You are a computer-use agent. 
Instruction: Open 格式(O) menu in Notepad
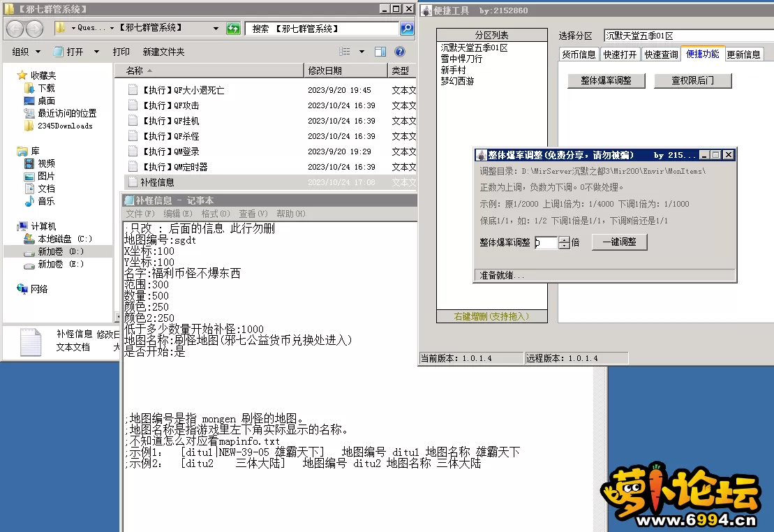[x=216, y=214]
